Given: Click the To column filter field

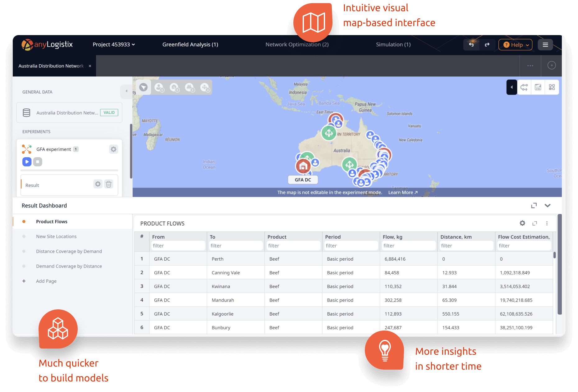Looking at the screenshot, I should click(x=236, y=246).
